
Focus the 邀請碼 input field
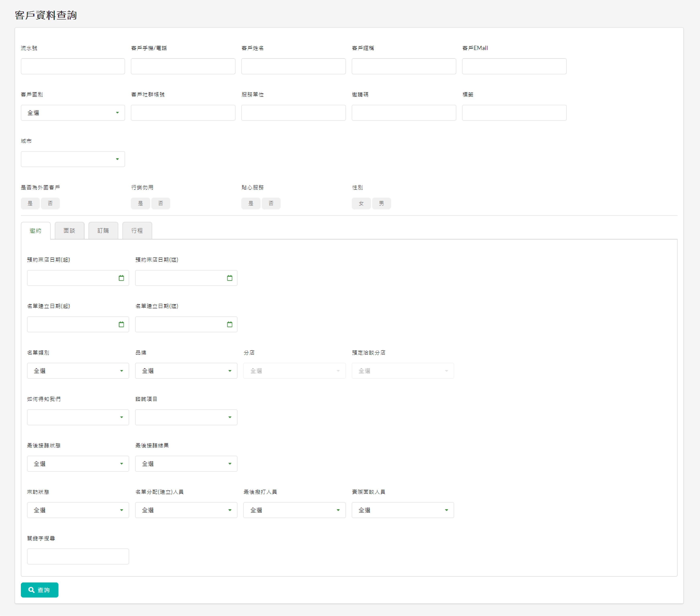(404, 113)
